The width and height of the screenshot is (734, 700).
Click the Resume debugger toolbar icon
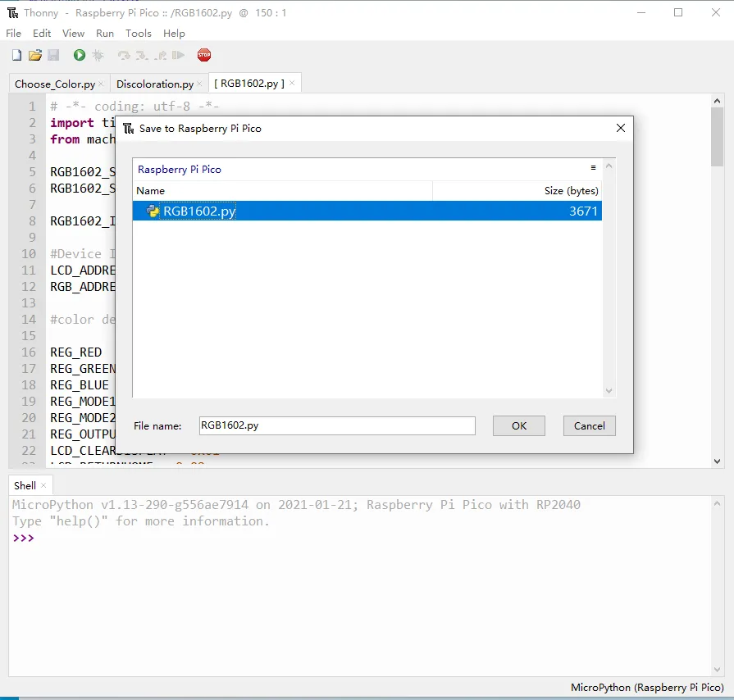[x=178, y=55]
